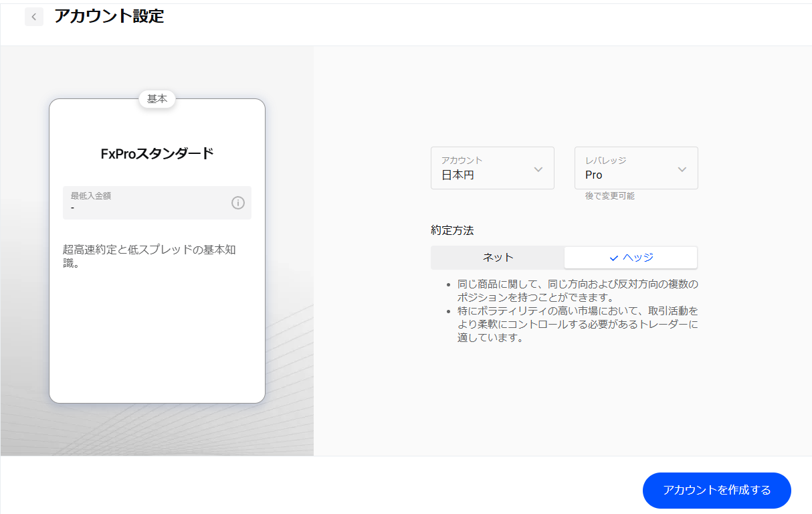Click the 後で変更可能 note under leverage

609,196
